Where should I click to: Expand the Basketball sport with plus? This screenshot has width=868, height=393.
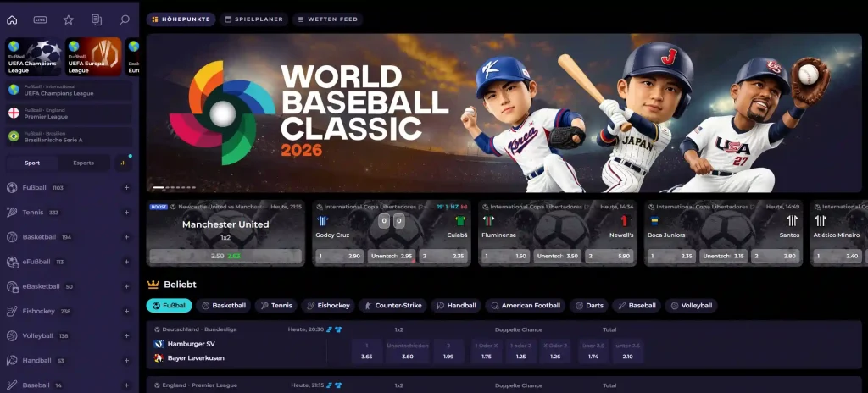coord(126,237)
